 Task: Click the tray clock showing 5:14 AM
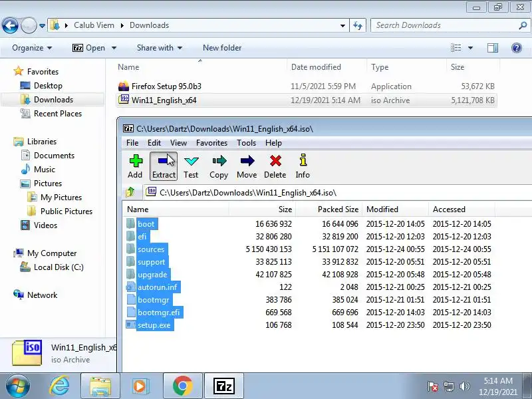click(x=497, y=380)
